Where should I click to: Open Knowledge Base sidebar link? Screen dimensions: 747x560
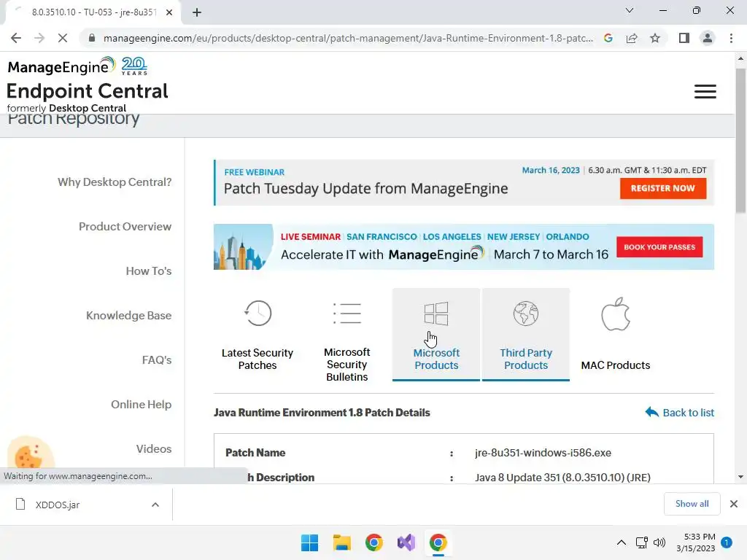coord(128,315)
